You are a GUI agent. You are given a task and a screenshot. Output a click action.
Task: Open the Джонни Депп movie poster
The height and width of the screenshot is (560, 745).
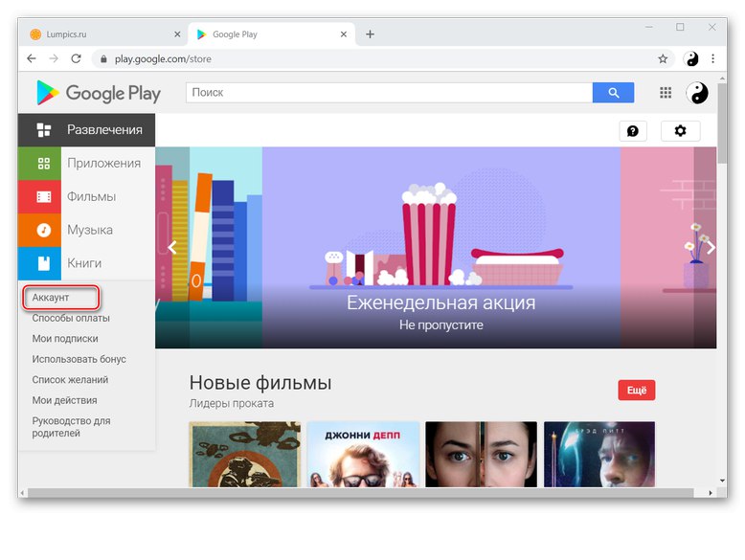363,454
